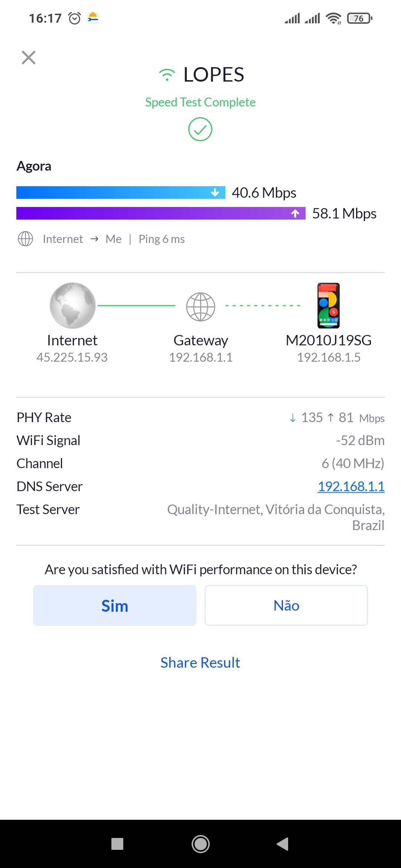Tap the blue download speed bar
This screenshot has width=401, height=868.
click(x=121, y=193)
